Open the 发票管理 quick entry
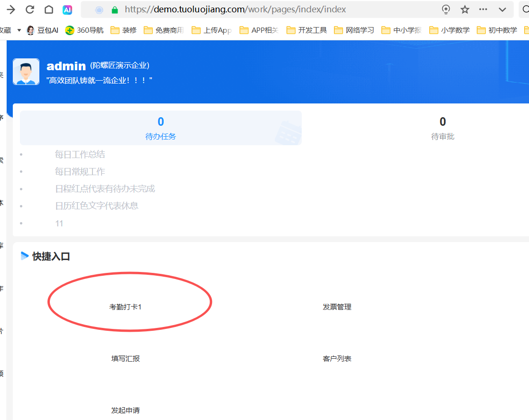The image size is (529, 420). pyautogui.click(x=337, y=307)
